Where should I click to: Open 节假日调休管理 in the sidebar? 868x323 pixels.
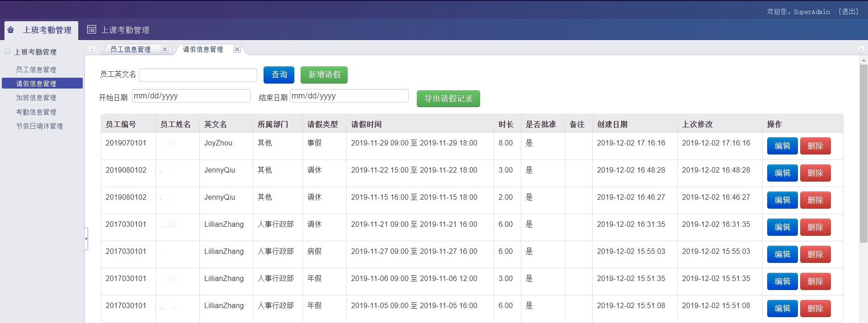[39, 126]
